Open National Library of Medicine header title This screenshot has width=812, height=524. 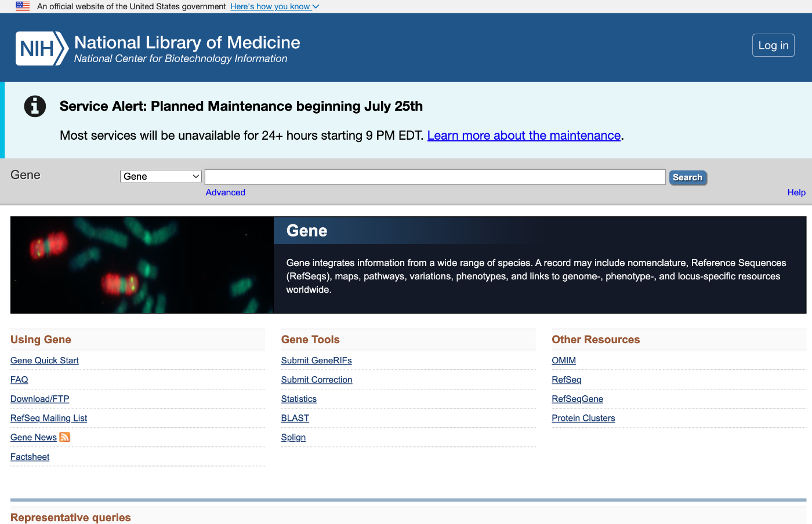[x=187, y=42]
